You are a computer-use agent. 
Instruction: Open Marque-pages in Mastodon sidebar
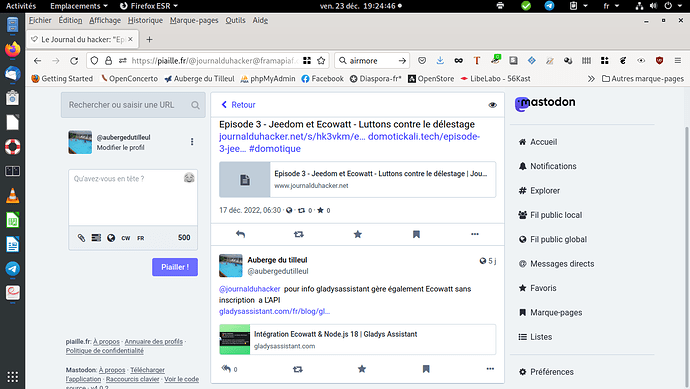pos(550,312)
